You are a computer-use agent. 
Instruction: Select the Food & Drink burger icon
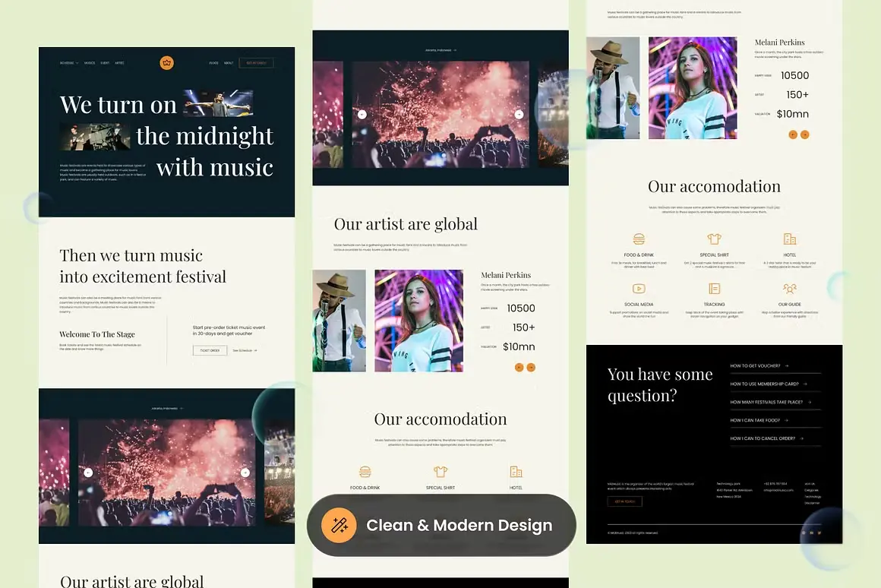click(x=639, y=240)
